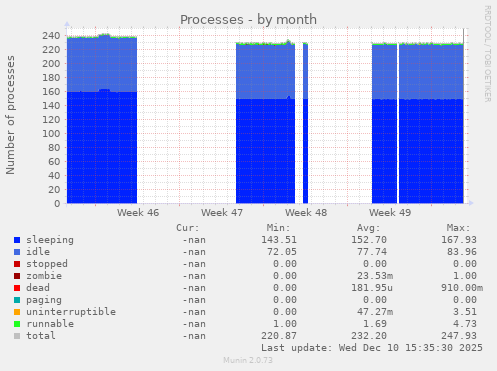Click the total legend color swatch
497x371 pixels.
pos(17,336)
